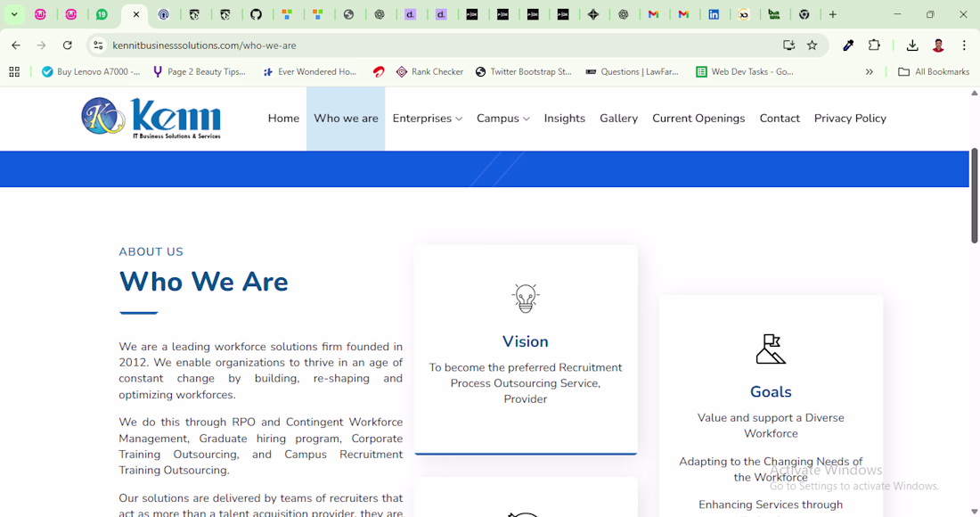The image size is (980, 517).
Task: Go back to previous page
Action: coord(16,45)
